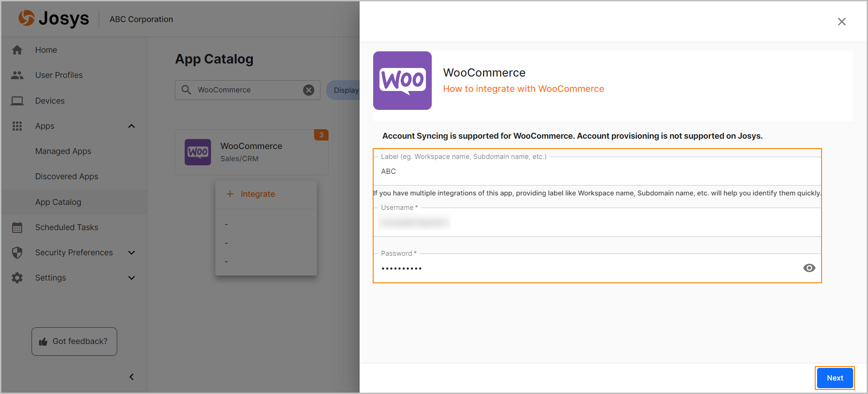Click the Scheduled Tasks calendar icon
Image resolution: width=868 pixels, height=394 pixels.
pos(17,227)
